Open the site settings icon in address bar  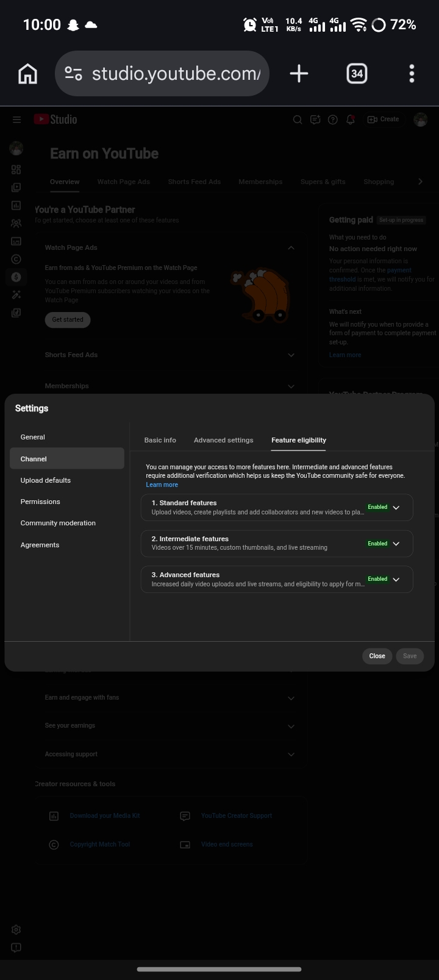pyautogui.click(x=73, y=74)
